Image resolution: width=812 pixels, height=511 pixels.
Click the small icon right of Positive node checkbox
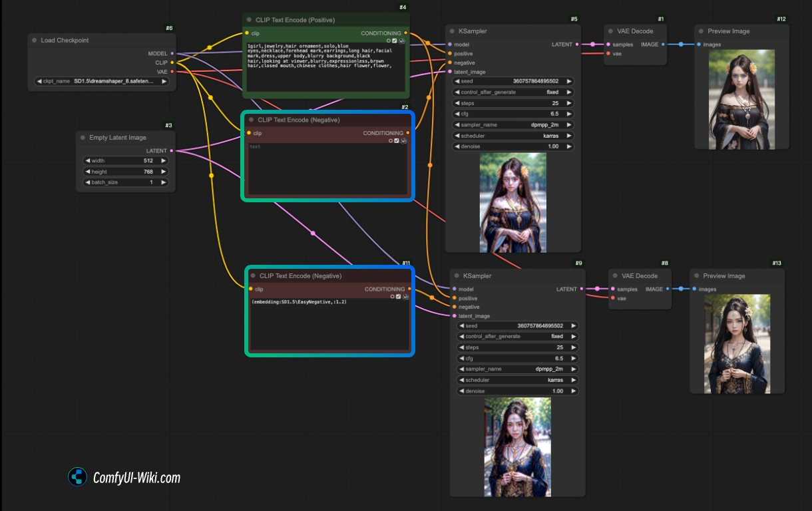tap(403, 41)
